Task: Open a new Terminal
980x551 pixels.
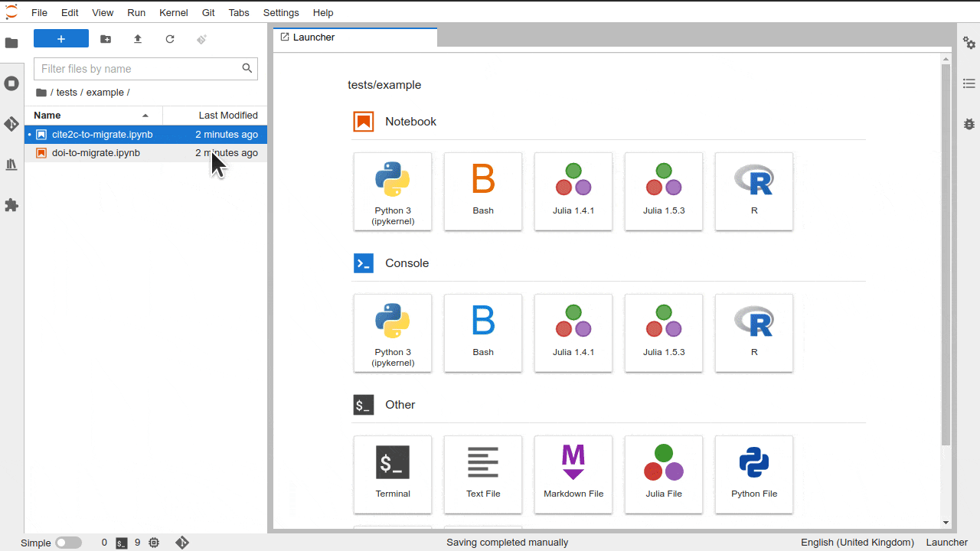Action: click(x=393, y=474)
